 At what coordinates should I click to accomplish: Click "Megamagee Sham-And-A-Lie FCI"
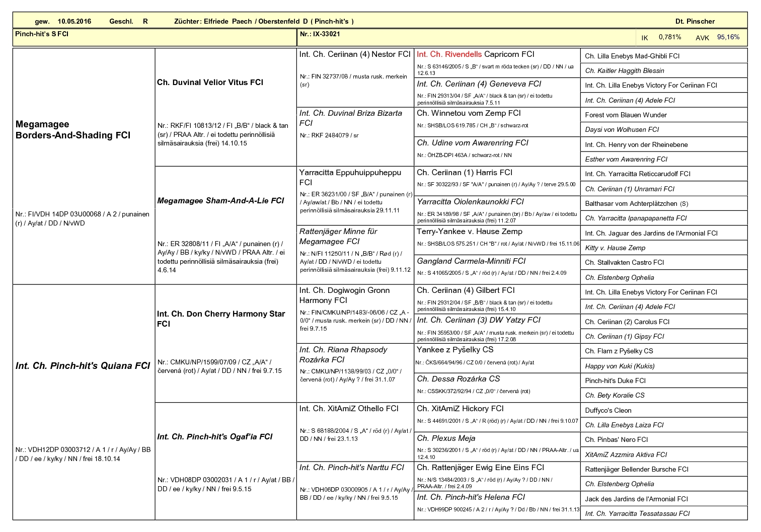(x=221, y=201)
